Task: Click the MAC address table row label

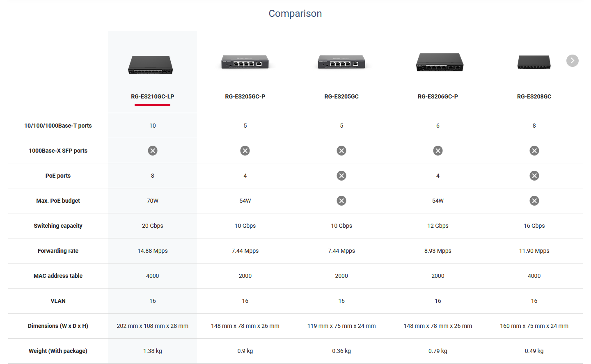Action: click(x=58, y=276)
